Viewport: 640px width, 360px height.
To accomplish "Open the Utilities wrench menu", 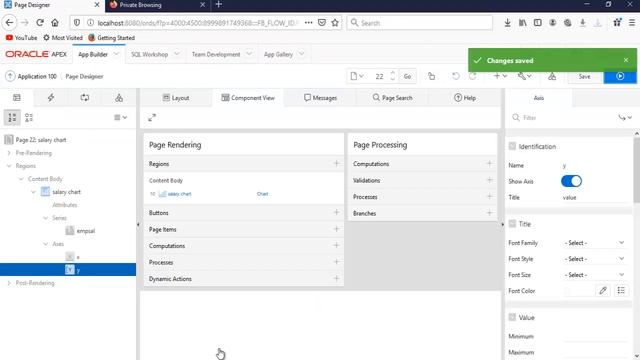I will click(x=524, y=76).
